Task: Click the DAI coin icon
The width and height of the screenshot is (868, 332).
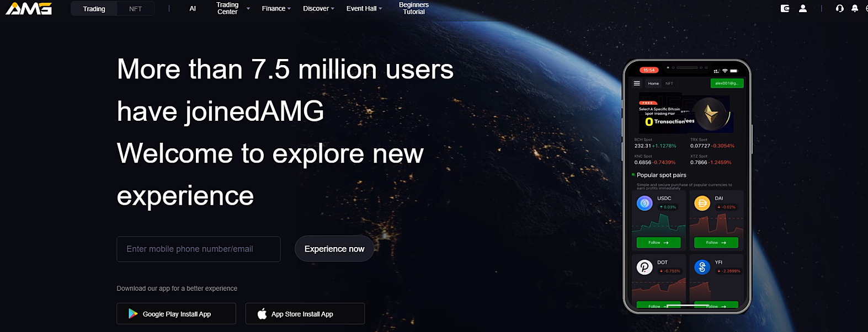Action: coord(702,203)
